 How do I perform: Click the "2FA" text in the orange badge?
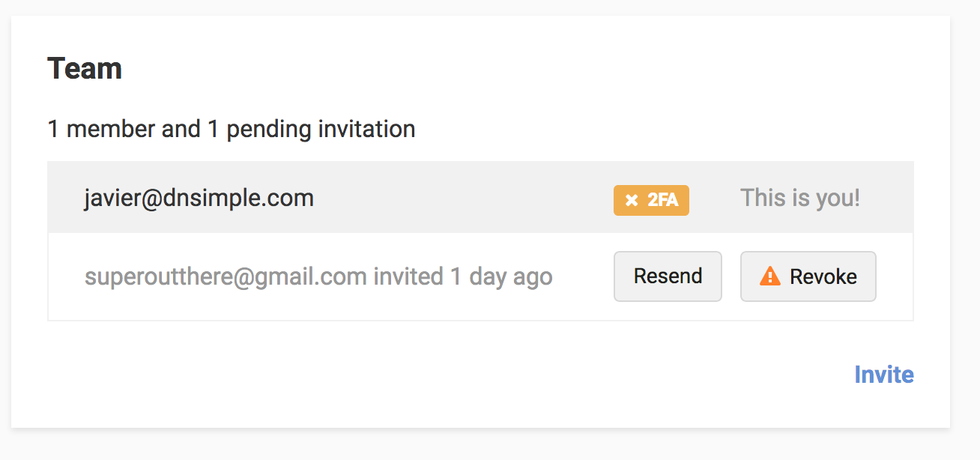pyautogui.click(x=662, y=200)
